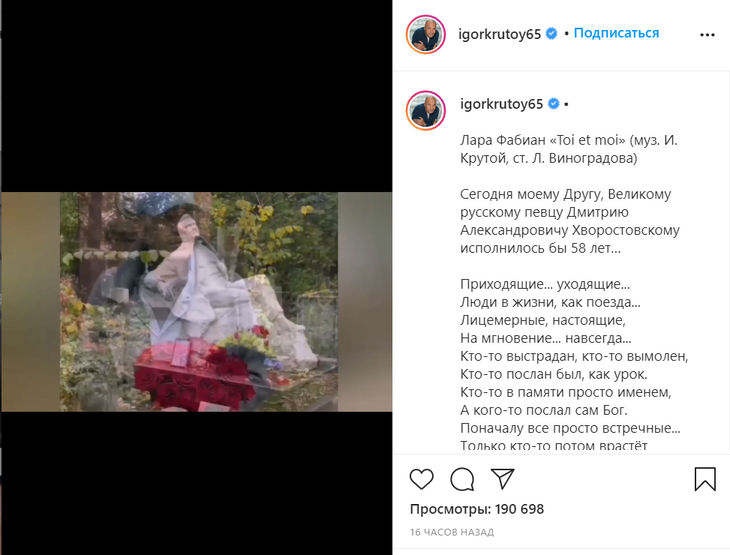Click the header profile avatar

[426, 34]
